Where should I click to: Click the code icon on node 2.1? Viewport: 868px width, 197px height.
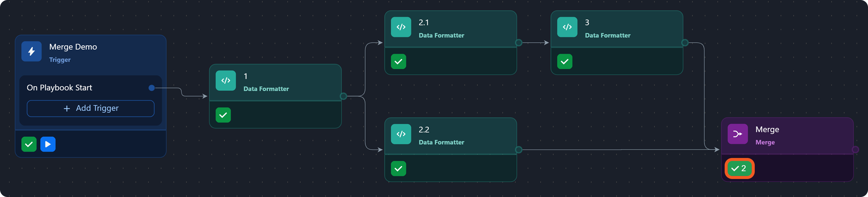tap(401, 27)
